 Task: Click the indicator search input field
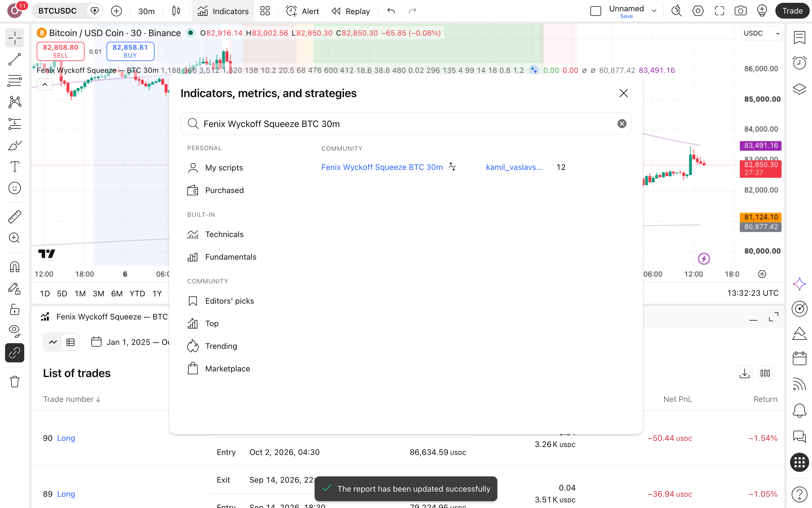[x=406, y=124]
